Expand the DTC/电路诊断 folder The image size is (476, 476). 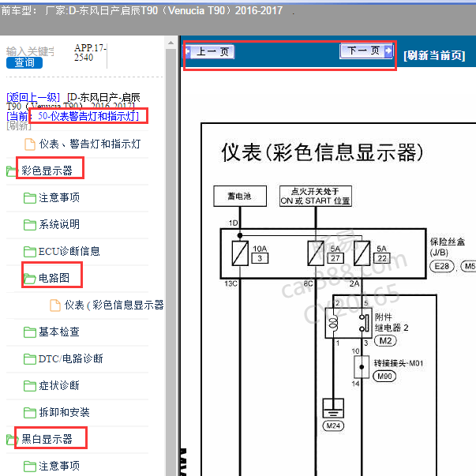[x=71, y=358]
